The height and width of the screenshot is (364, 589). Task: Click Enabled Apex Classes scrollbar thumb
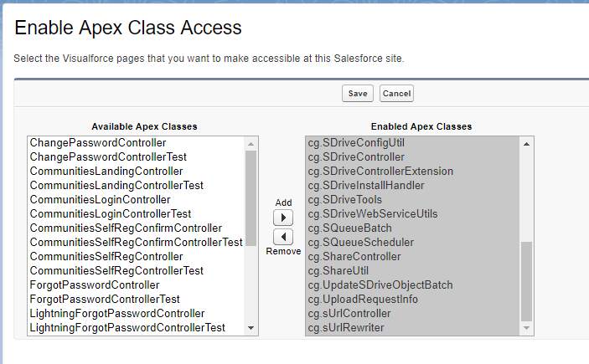click(x=526, y=281)
